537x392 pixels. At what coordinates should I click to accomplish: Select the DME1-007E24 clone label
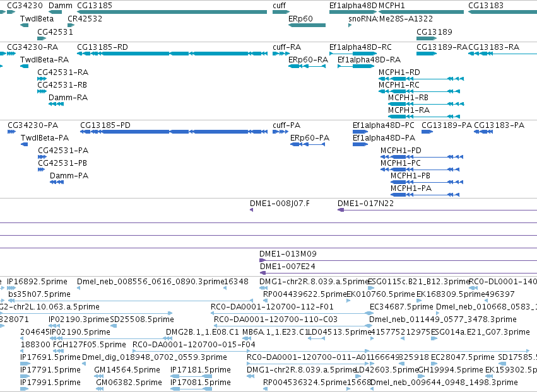point(287,267)
